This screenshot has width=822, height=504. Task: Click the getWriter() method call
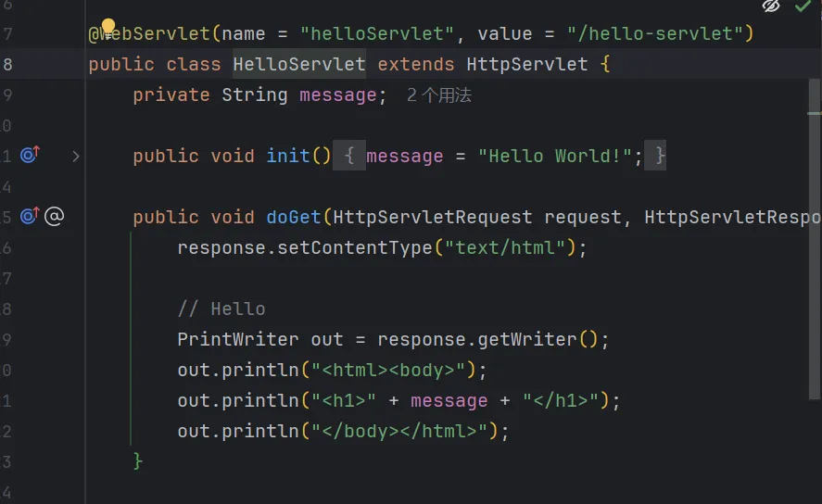pos(538,339)
